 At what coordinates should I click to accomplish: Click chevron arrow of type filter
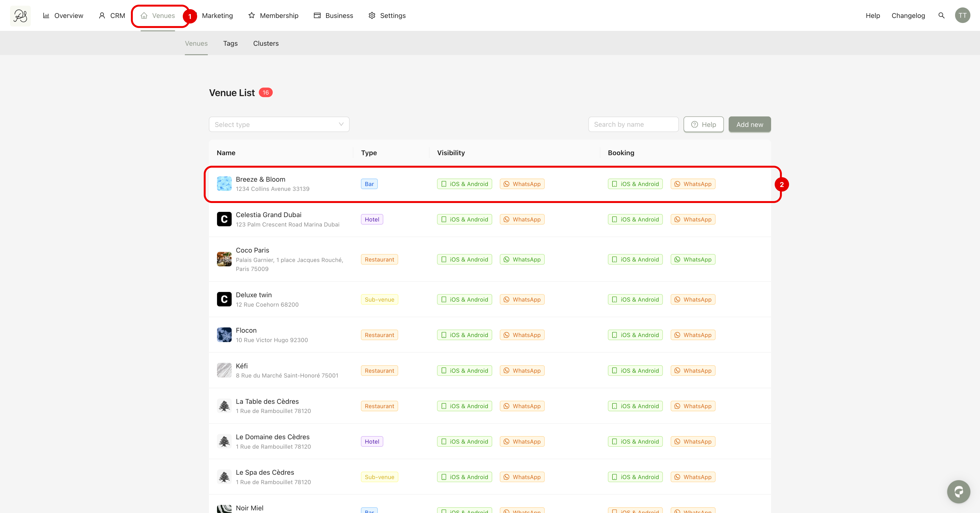(x=341, y=124)
